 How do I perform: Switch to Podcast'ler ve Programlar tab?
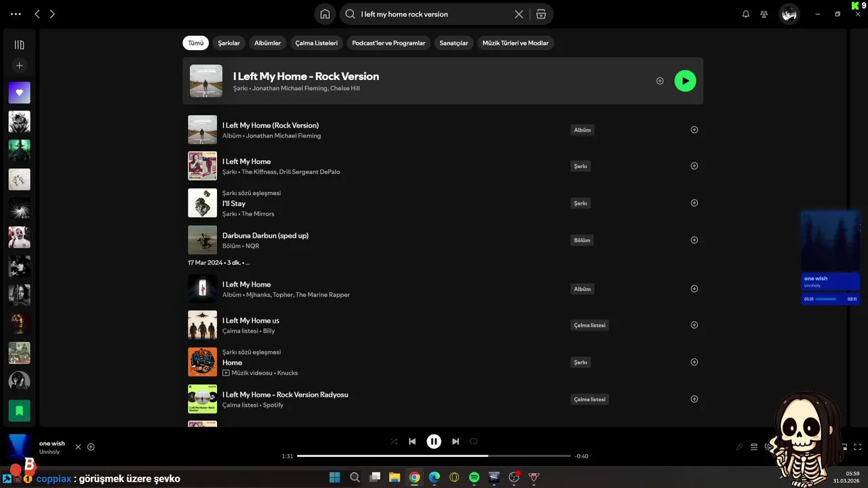(x=389, y=43)
